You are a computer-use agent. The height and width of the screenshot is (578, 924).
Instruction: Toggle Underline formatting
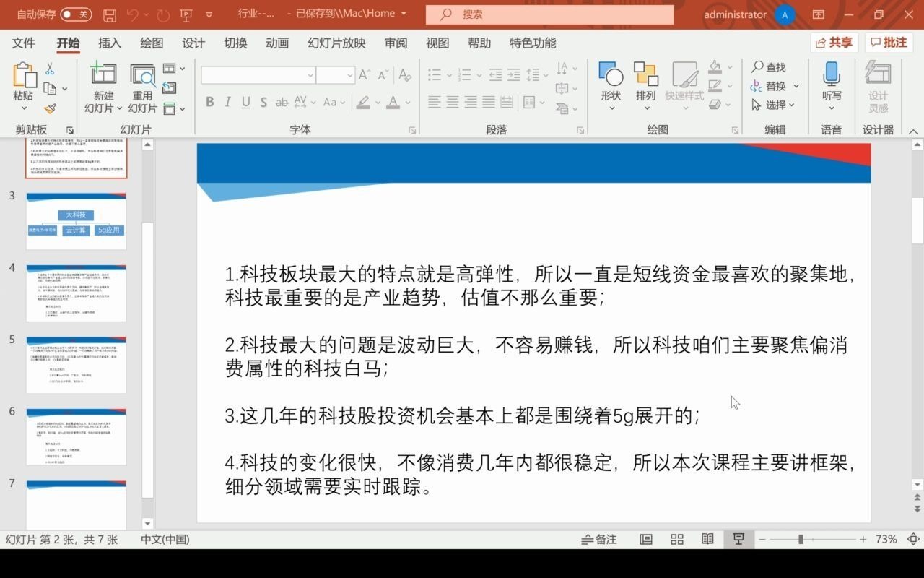(246, 102)
